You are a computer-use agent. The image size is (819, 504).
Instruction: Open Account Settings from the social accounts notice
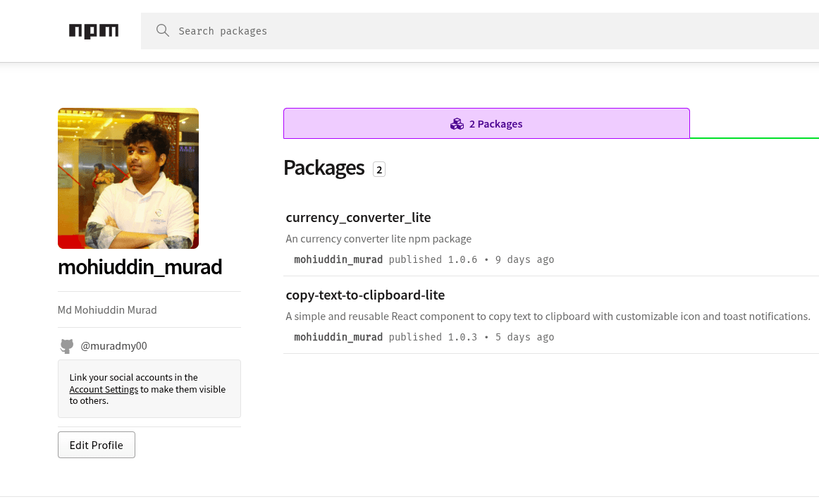point(104,389)
